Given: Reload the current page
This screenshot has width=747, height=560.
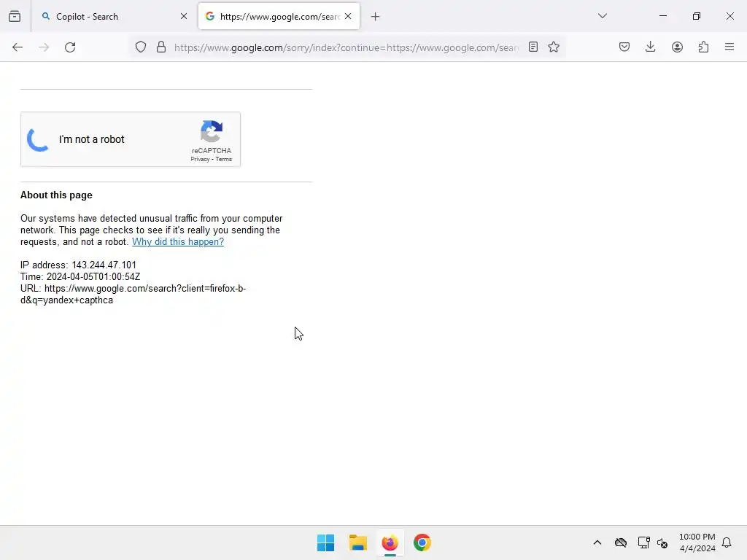Looking at the screenshot, I should click(x=70, y=47).
